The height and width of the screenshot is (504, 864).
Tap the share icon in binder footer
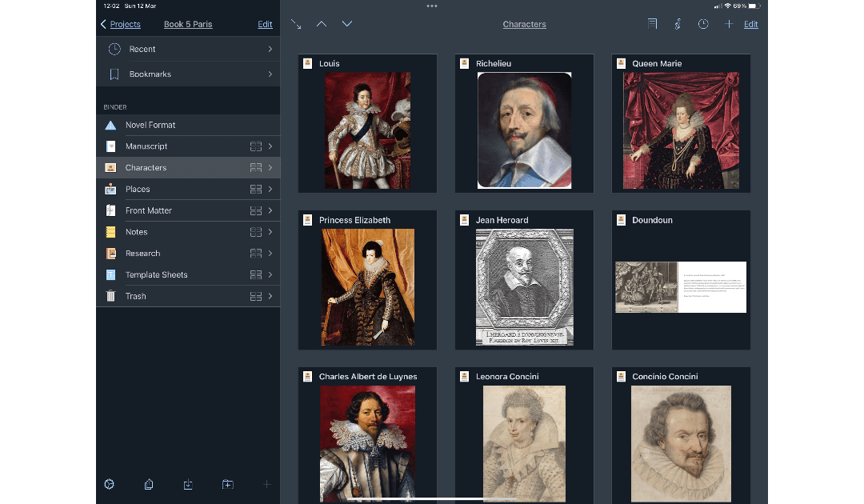149,484
